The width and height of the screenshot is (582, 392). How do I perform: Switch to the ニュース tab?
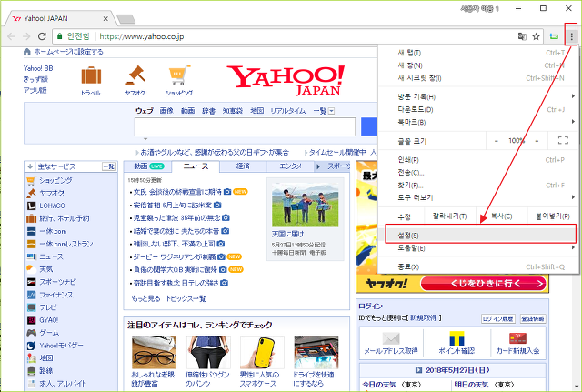point(196,166)
